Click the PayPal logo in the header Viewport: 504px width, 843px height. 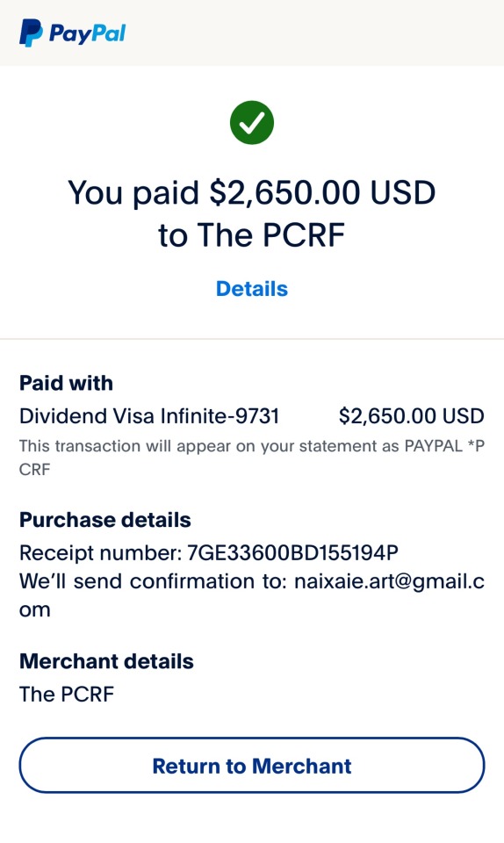[x=72, y=33]
